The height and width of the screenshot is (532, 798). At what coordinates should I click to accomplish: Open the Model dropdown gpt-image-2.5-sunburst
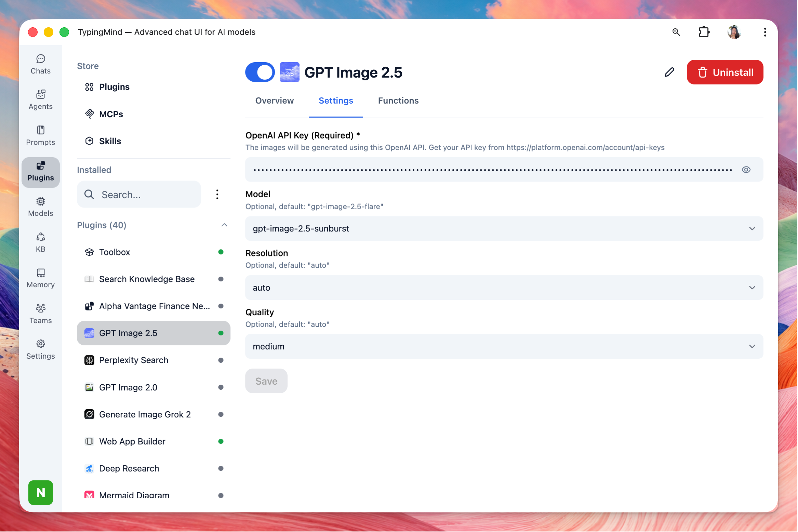tap(504, 229)
